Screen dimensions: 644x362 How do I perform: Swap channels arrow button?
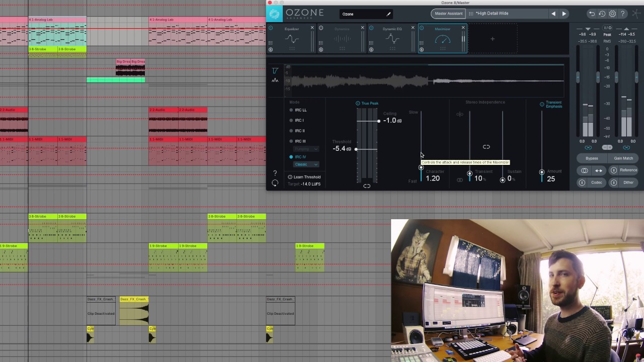(x=598, y=170)
